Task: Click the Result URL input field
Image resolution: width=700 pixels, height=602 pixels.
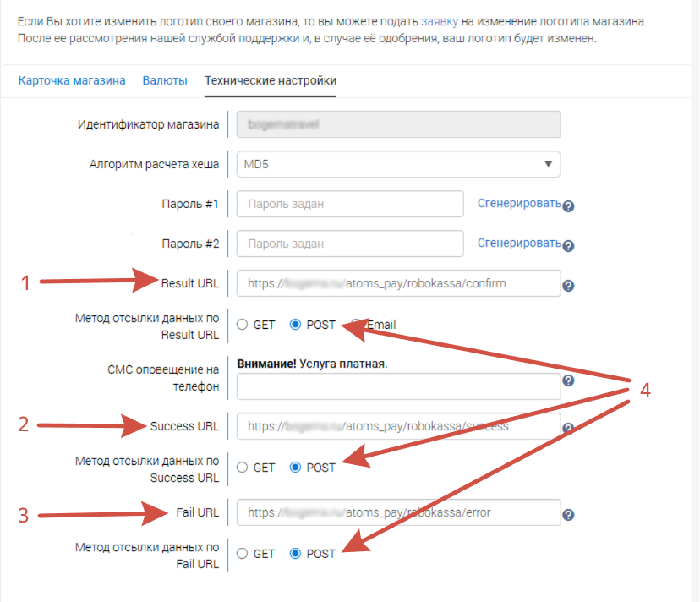Action: 399,283
